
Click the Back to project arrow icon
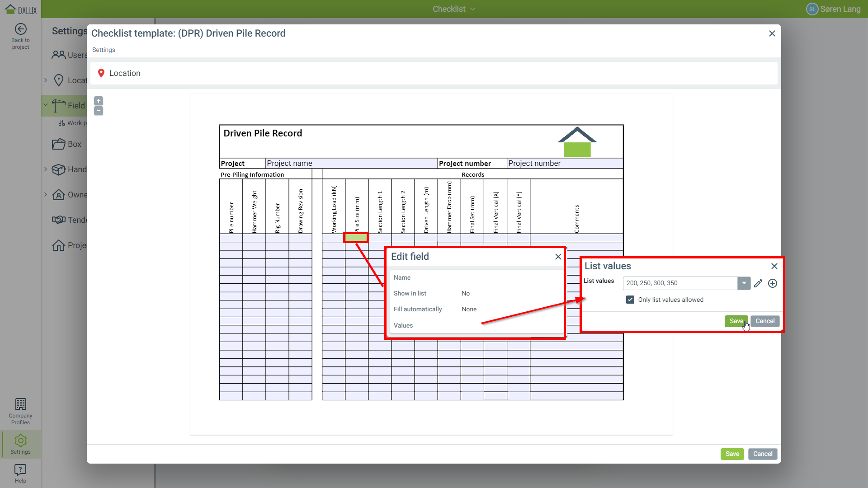click(x=20, y=29)
